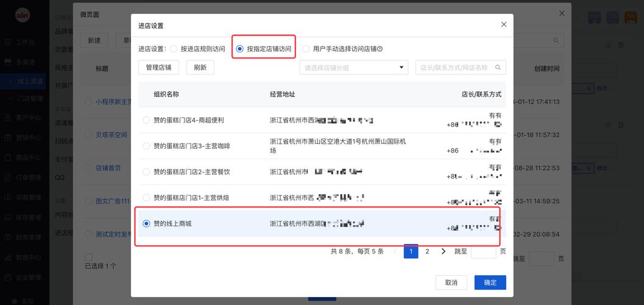Click the 订单管理 icon in the sidebar
The image size is (644, 305).
pyautogui.click(x=7, y=178)
